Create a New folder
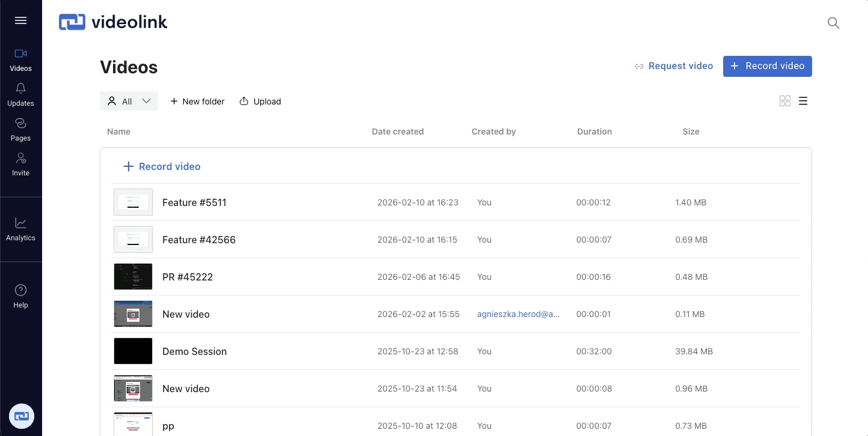868x436 pixels. tap(197, 101)
